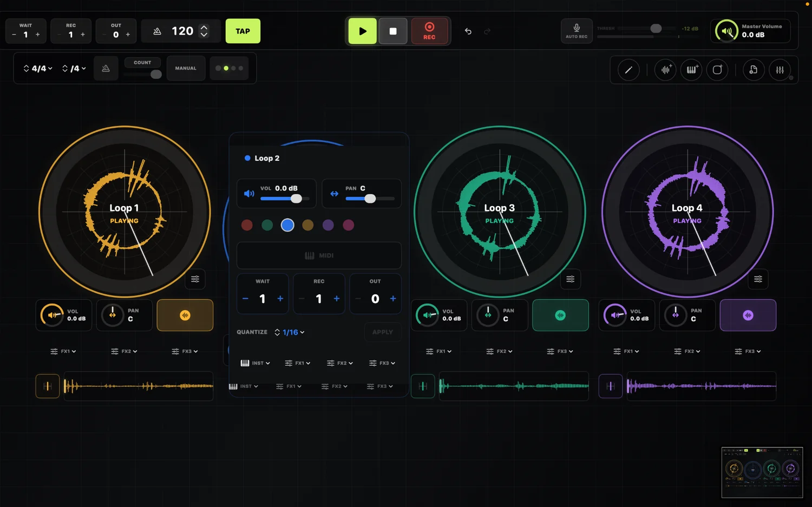Open the mixer using the sliders icon
This screenshot has width=812, height=507.
click(780, 70)
